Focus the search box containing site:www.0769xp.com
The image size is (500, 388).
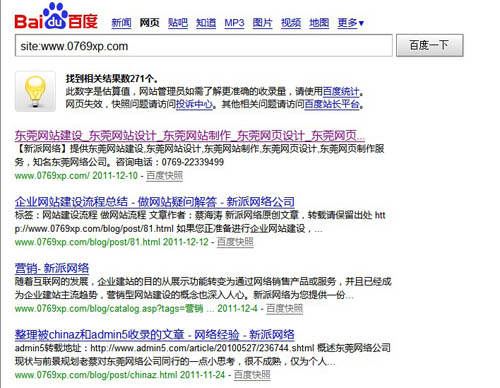pyautogui.click(x=204, y=45)
